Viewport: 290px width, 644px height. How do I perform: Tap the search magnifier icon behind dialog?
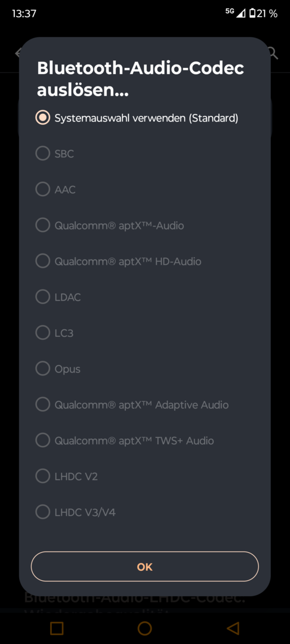pyautogui.click(x=273, y=53)
